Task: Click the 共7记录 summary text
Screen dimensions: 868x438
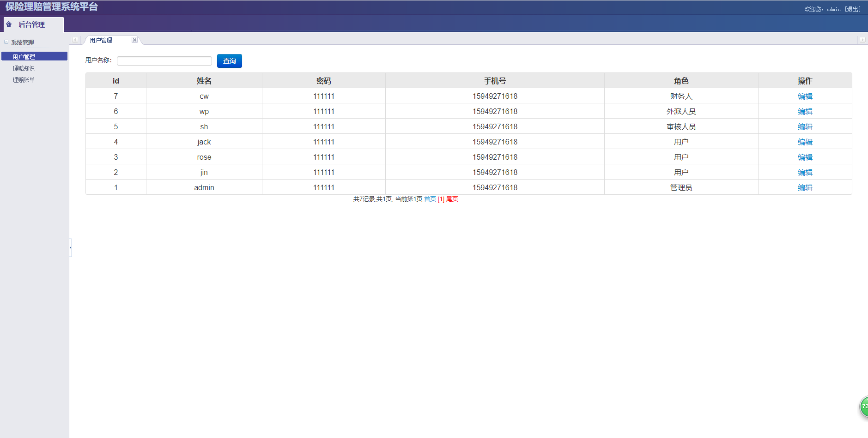Action: point(364,199)
